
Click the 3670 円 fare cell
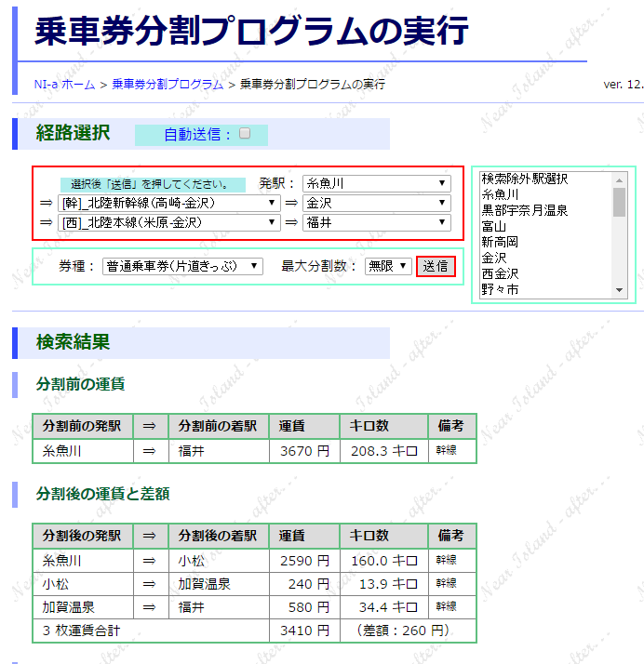[x=304, y=450]
